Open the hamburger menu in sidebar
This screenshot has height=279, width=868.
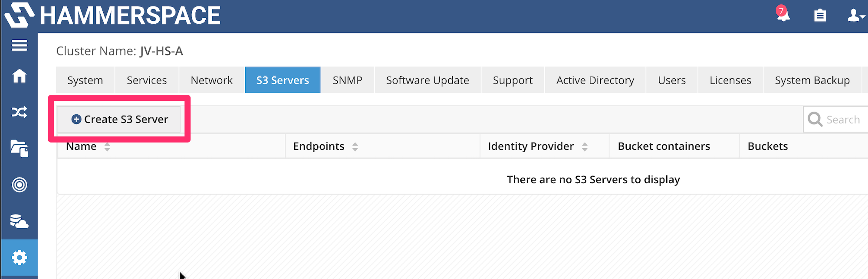[x=20, y=45]
